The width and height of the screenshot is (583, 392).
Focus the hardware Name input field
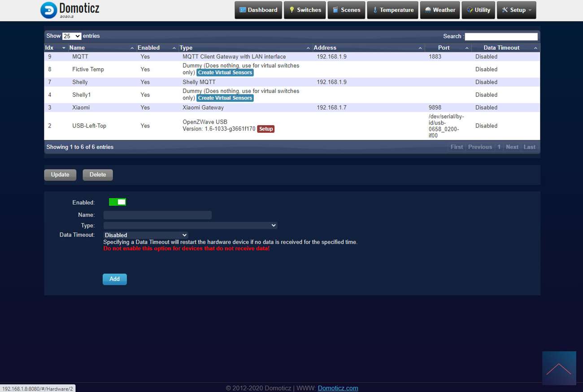tap(157, 215)
